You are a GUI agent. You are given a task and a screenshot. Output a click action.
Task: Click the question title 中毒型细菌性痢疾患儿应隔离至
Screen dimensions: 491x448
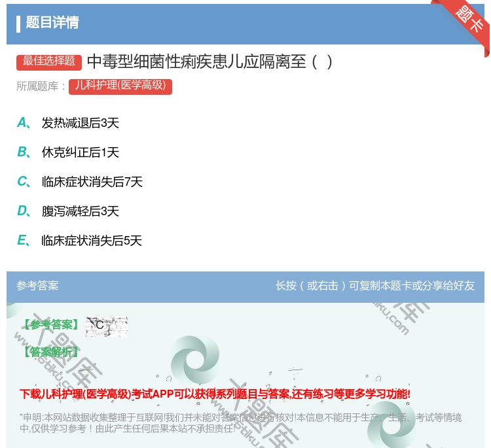pyautogui.click(x=209, y=61)
